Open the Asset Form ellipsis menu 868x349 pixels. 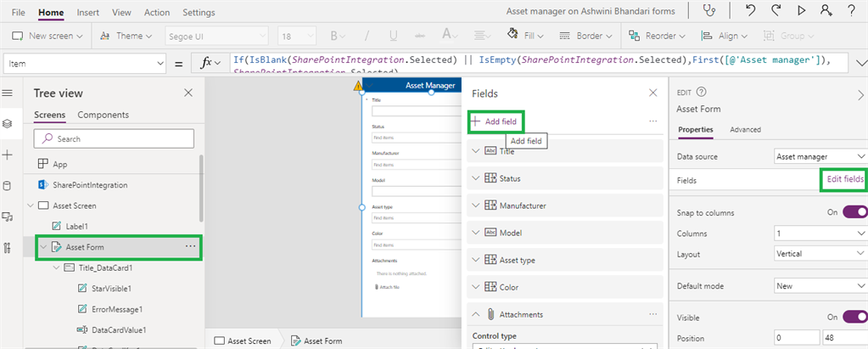tap(190, 246)
